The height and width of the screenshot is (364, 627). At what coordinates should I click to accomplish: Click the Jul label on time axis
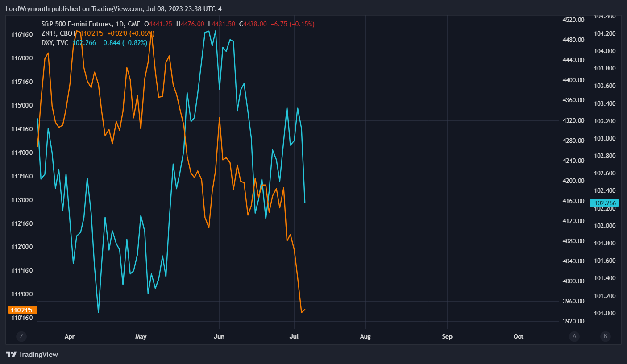pyautogui.click(x=294, y=336)
